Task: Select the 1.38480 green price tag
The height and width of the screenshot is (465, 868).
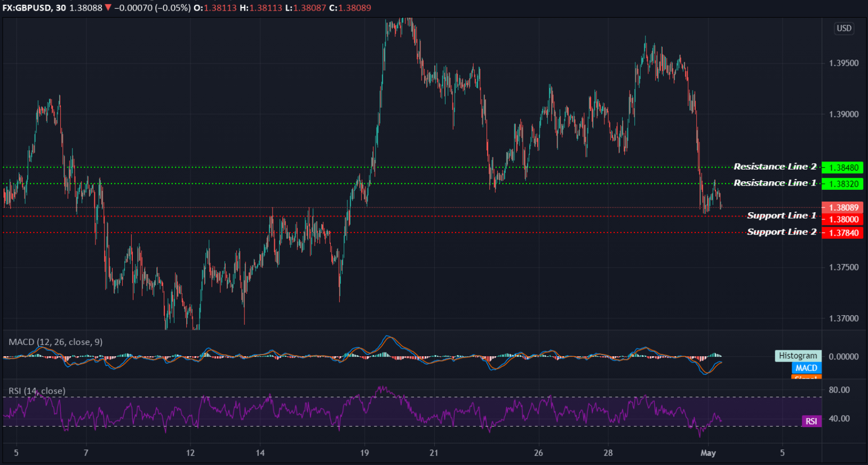Action: pos(842,167)
